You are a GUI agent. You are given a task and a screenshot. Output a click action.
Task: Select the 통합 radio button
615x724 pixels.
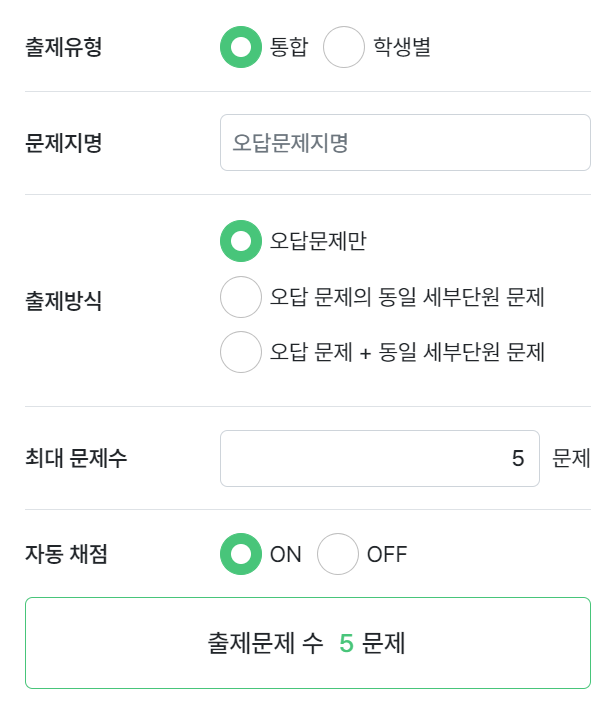click(240, 47)
